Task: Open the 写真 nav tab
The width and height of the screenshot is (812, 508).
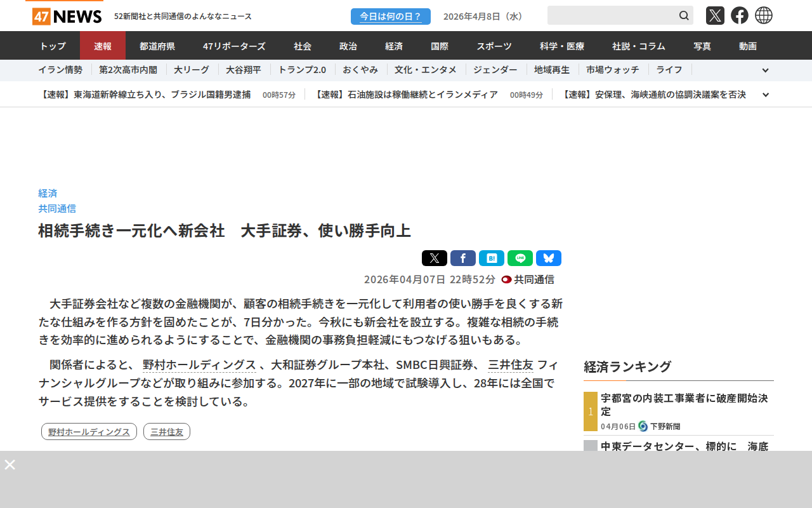Action: [702, 46]
